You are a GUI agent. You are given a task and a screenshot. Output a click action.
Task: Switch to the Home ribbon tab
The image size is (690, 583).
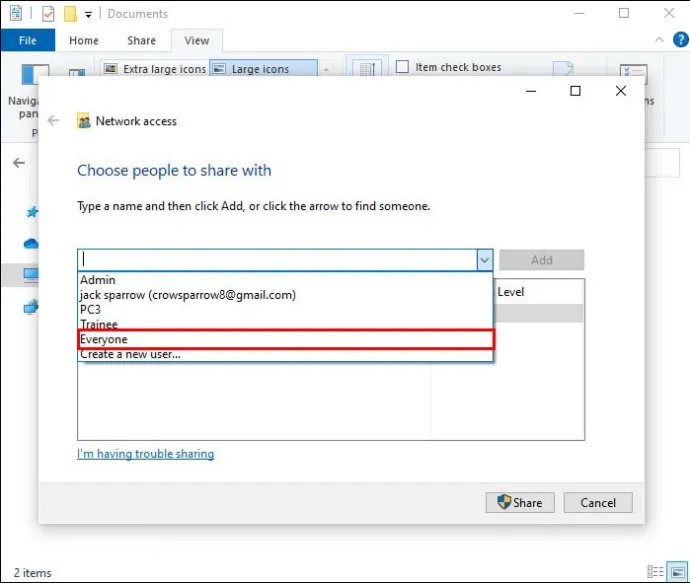(x=84, y=40)
